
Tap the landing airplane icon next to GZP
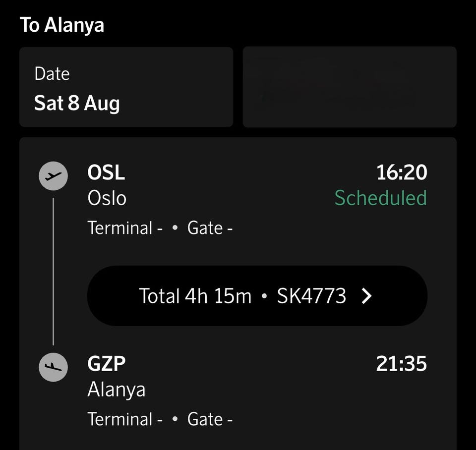point(54,367)
